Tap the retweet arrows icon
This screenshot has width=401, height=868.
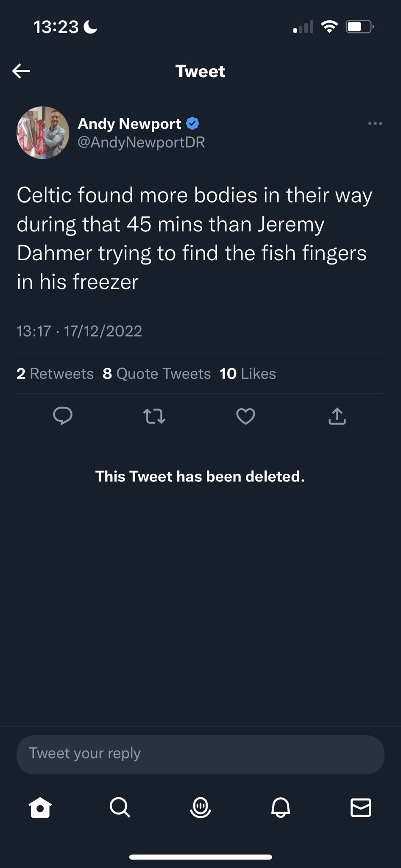coord(154,416)
